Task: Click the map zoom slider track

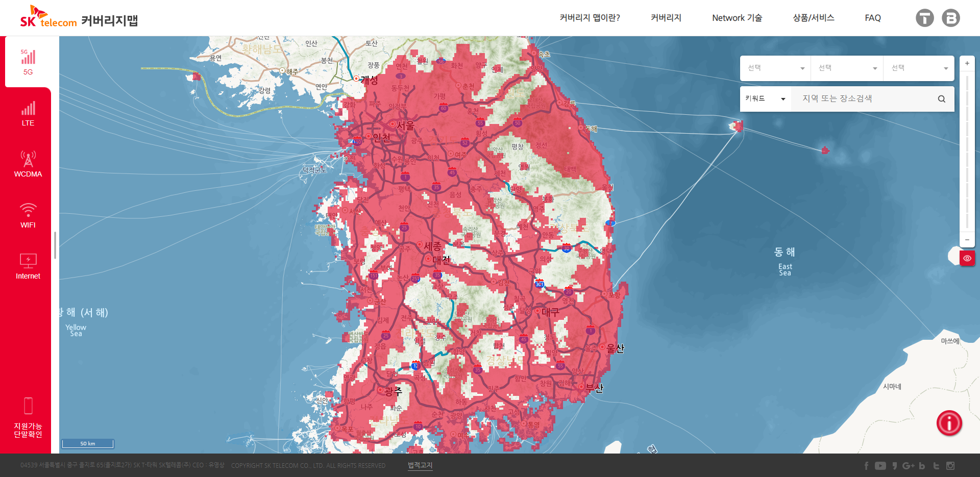Action: point(967,153)
